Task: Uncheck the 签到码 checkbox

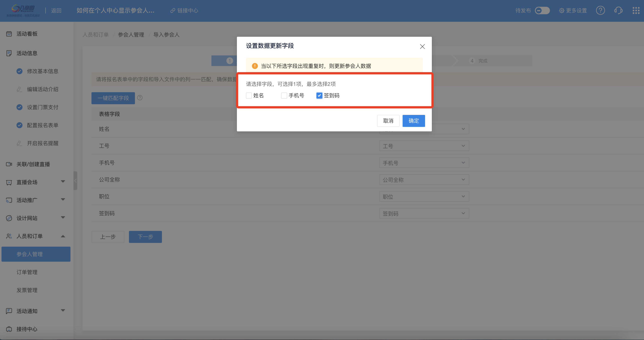Action: click(x=319, y=96)
